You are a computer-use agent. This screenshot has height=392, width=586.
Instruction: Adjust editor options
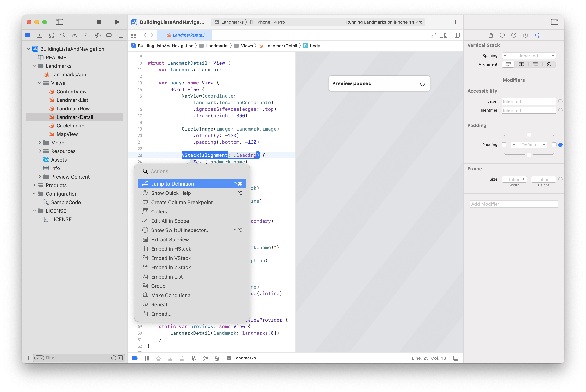(444, 35)
